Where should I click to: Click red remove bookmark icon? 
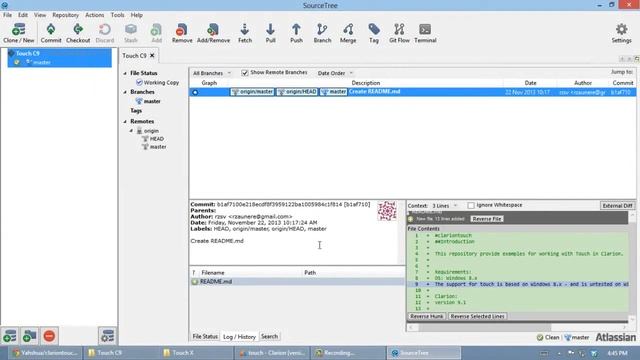point(49,336)
